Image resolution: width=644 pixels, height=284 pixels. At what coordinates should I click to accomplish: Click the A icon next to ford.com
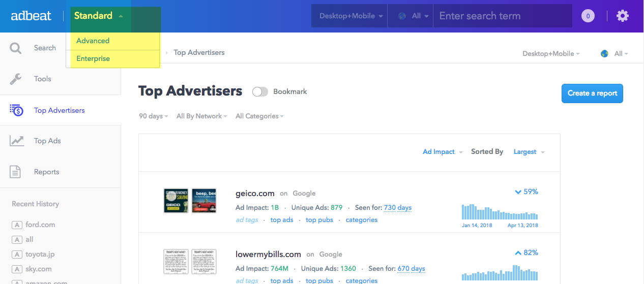pos(17,225)
